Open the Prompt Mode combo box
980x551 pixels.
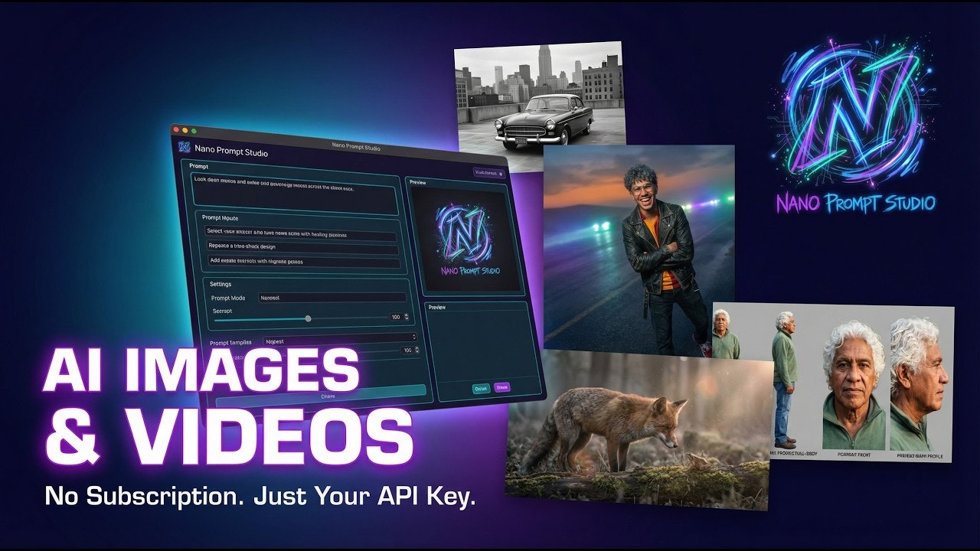point(332,298)
